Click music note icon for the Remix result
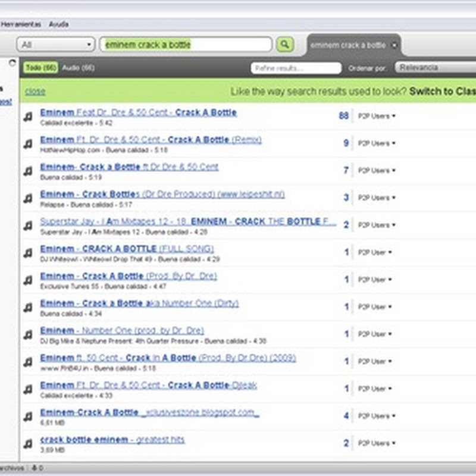This screenshot has height=476, width=476. point(28,144)
